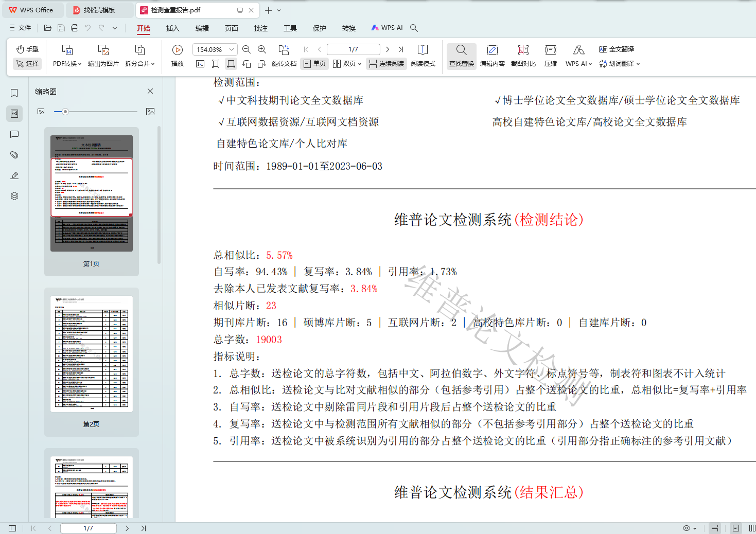Open the layers panel in left sidebar

(14, 196)
